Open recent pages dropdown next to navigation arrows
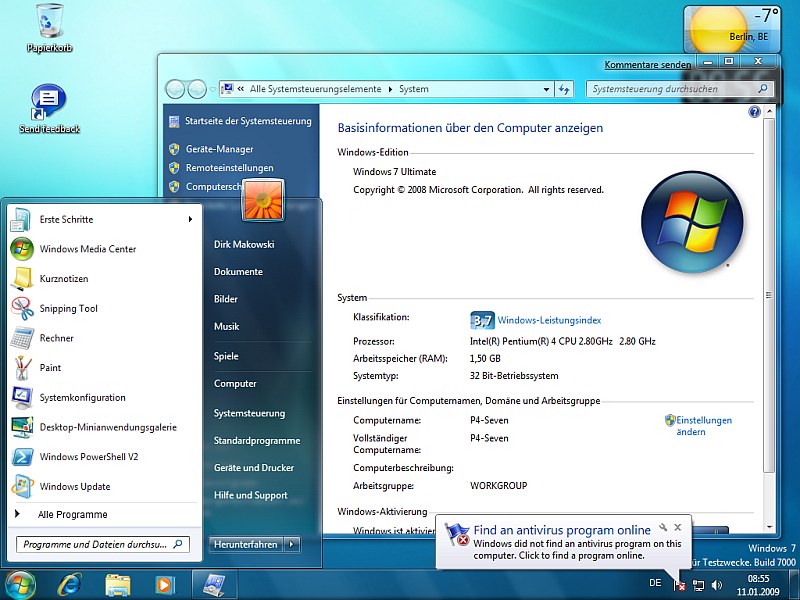Screen dimensions: 800x600 click(x=212, y=89)
